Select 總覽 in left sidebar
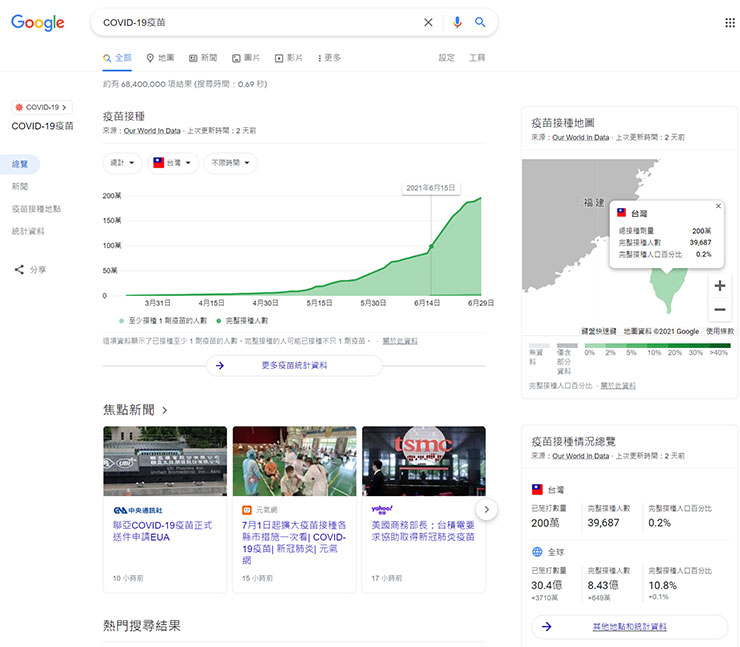 (x=19, y=164)
